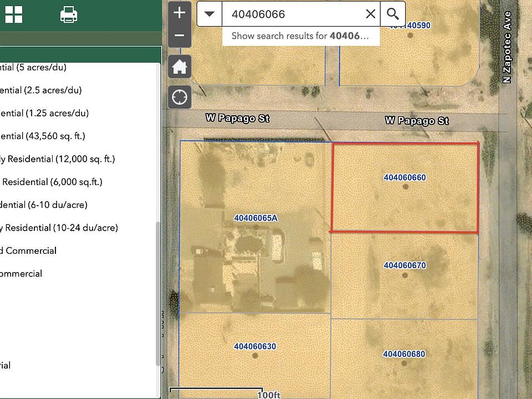Select parcel label 404060680
The height and width of the screenshot is (399, 532).
[404, 354]
